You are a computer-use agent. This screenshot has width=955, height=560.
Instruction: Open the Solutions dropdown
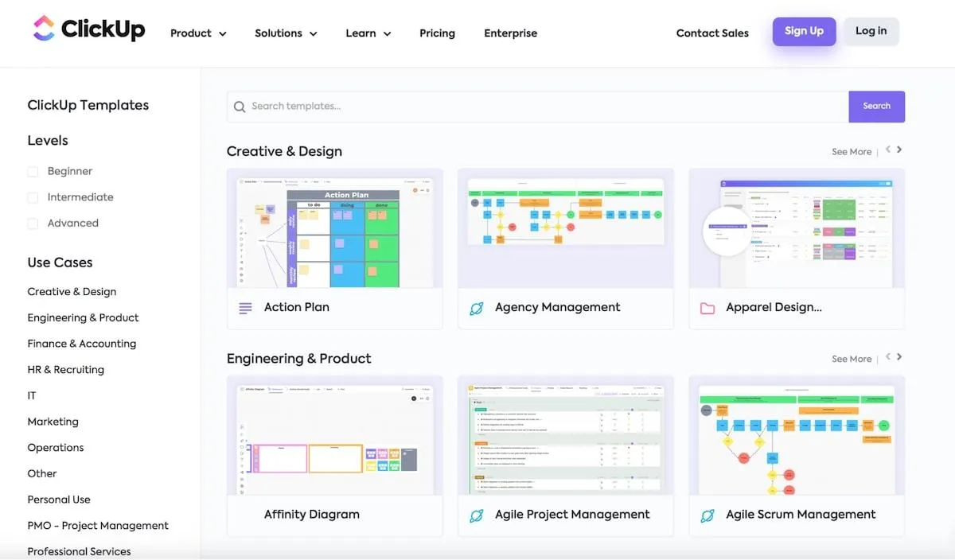(x=286, y=33)
